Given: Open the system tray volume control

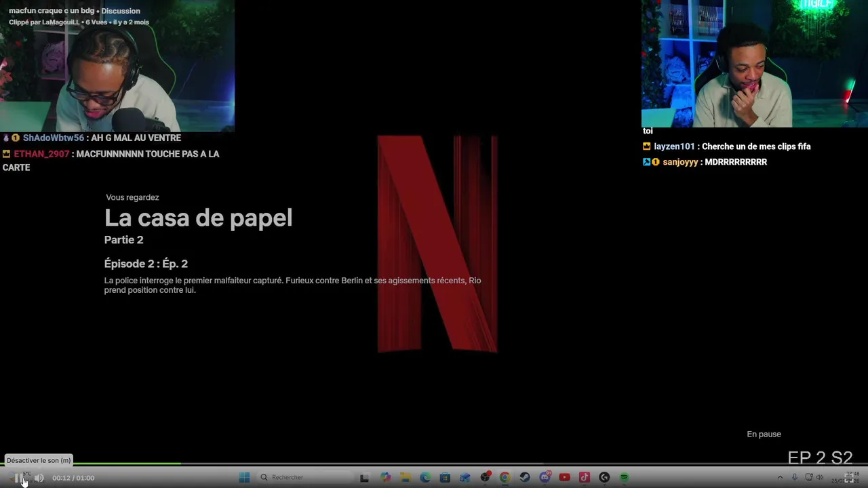Looking at the screenshot, I should point(819,477).
